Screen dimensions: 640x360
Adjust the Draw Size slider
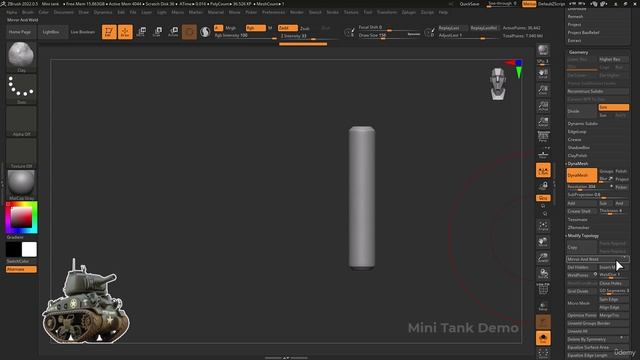389,36
